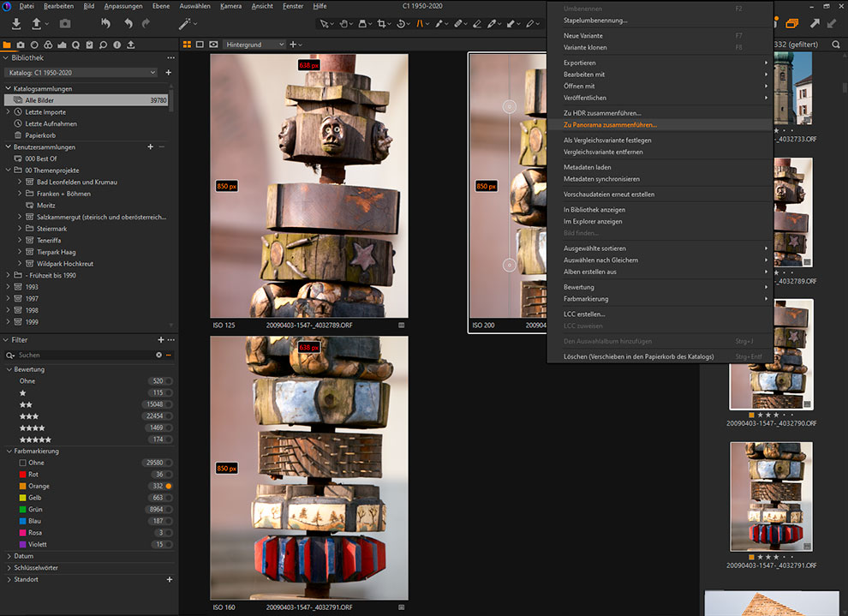Click the Redo arrow icon
Image resolution: width=848 pixels, height=616 pixels.
click(146, 23)
